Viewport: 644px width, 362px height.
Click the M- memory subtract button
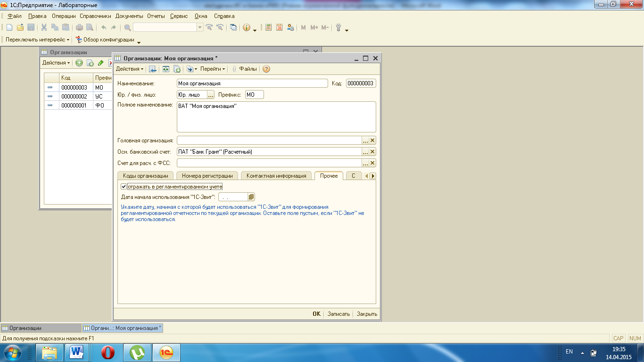point(325,27)
